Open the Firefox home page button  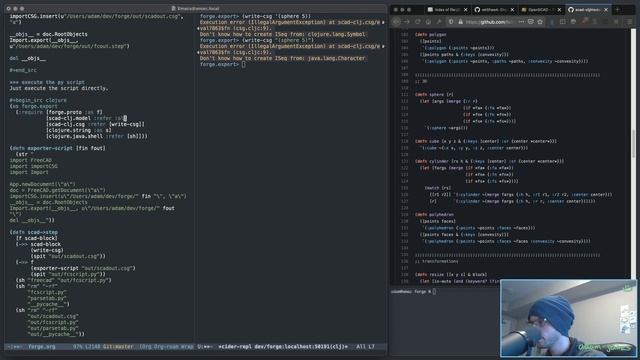[428, 22]
